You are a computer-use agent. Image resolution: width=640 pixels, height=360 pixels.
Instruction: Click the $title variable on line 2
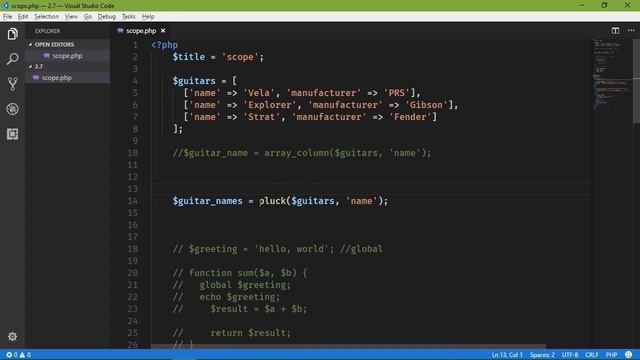(189, 57)
